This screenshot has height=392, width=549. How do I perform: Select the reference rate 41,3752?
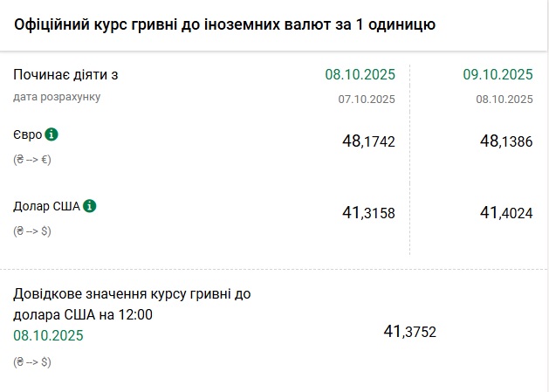[x=409, y=331]
